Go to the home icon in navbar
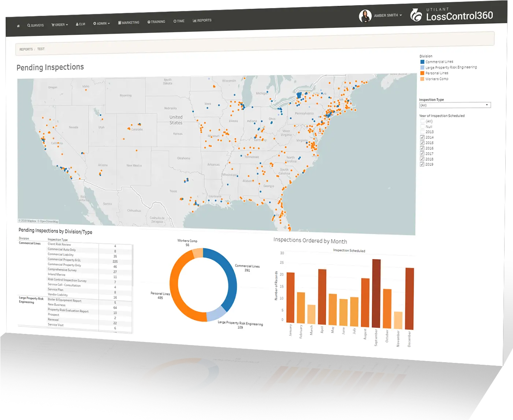 [x=18, y=26]
